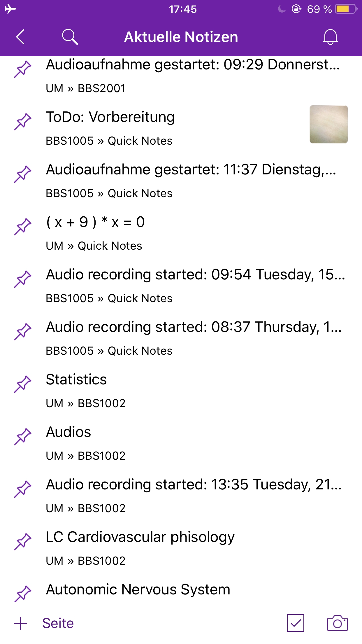
Task: Open the Audios note
Action: coord(68,432)
